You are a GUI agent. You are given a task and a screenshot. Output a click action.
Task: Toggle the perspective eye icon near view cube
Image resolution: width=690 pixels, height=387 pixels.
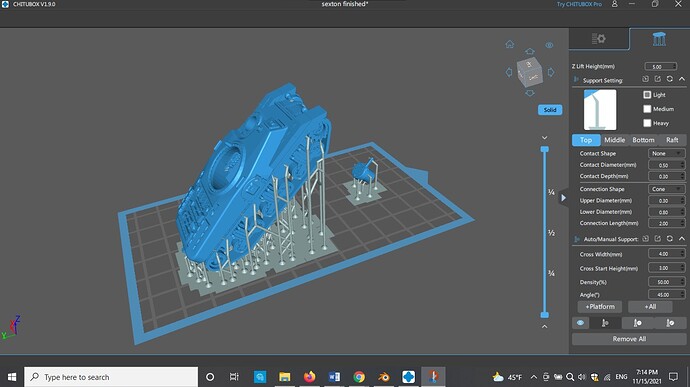[549, 45]
